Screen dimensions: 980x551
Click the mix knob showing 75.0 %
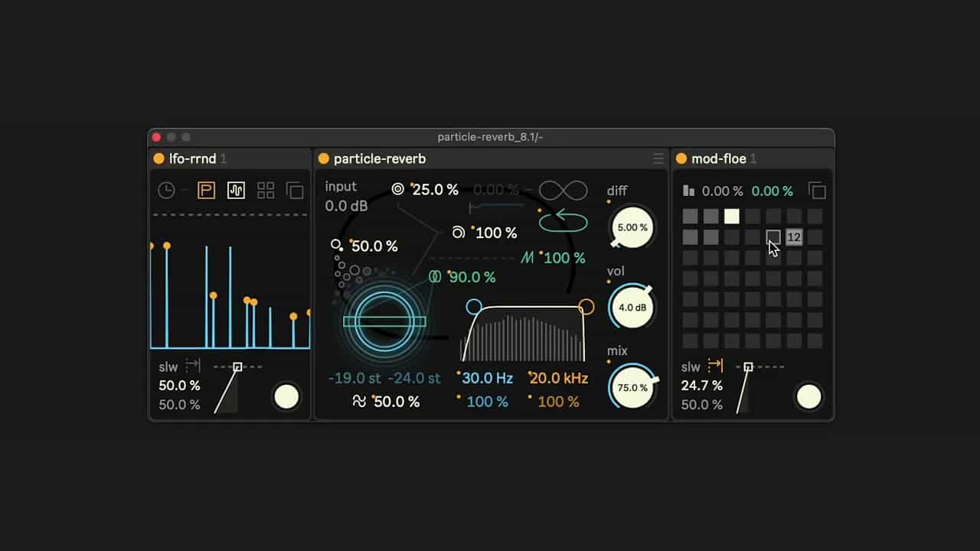[x=632, y=387]
